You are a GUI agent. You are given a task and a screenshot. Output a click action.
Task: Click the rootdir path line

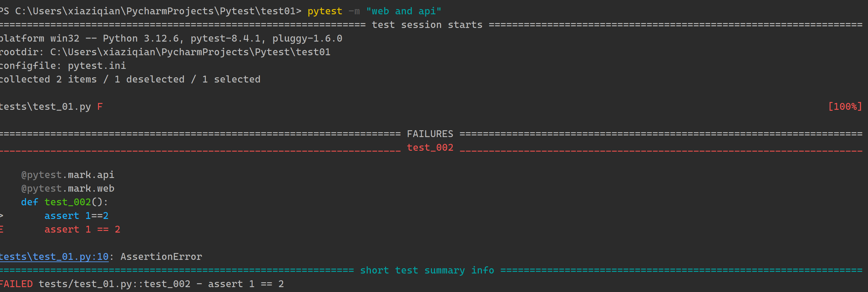[x=165, y=52]
